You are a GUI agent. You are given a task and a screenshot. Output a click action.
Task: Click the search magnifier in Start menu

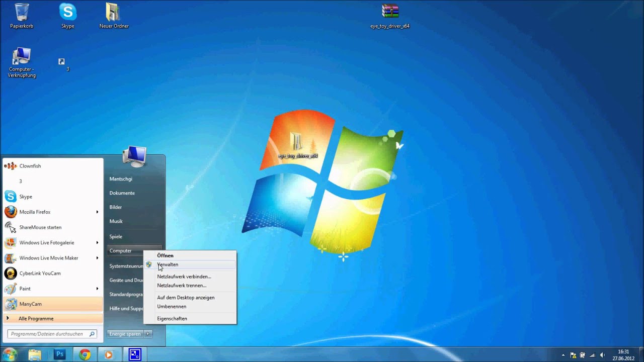point(92,334)
